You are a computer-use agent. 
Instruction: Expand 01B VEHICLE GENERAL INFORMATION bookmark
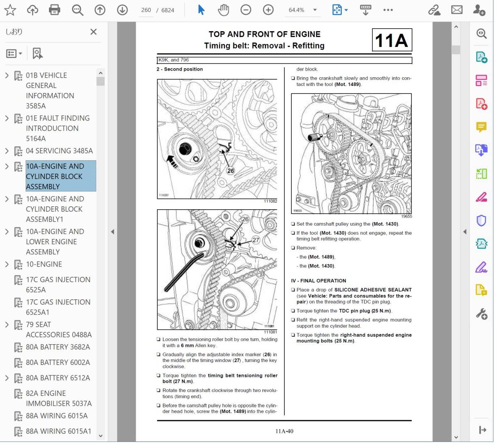[x=7, y=76]
